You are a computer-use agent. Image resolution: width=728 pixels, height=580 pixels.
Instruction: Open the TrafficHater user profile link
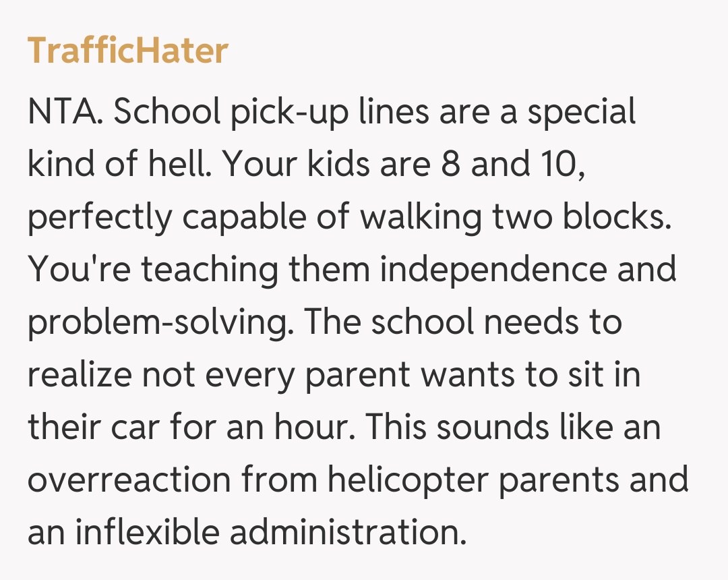(x=127, y=51)
